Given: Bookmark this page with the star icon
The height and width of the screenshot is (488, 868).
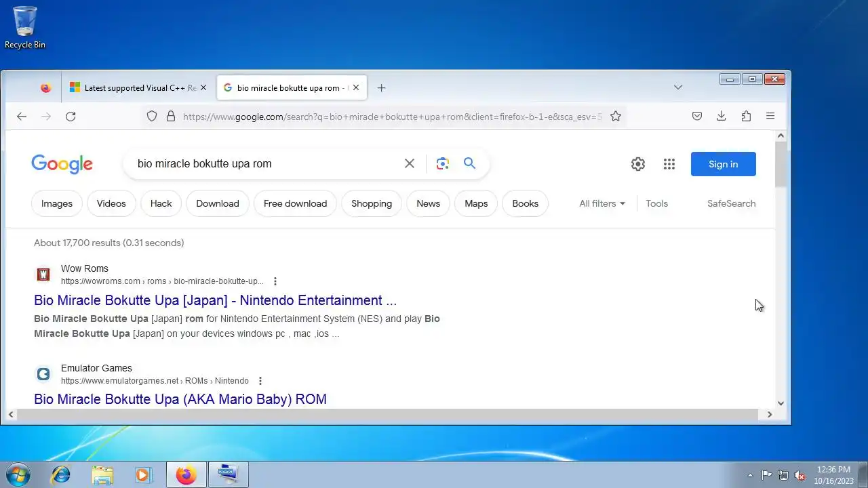Looking at the screenshot, I should (616, 117).
